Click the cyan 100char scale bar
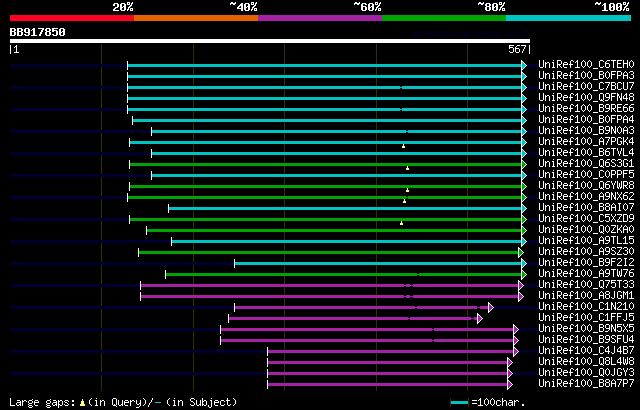Viewport: 640px width, 410px height. (x=459, y=403)
